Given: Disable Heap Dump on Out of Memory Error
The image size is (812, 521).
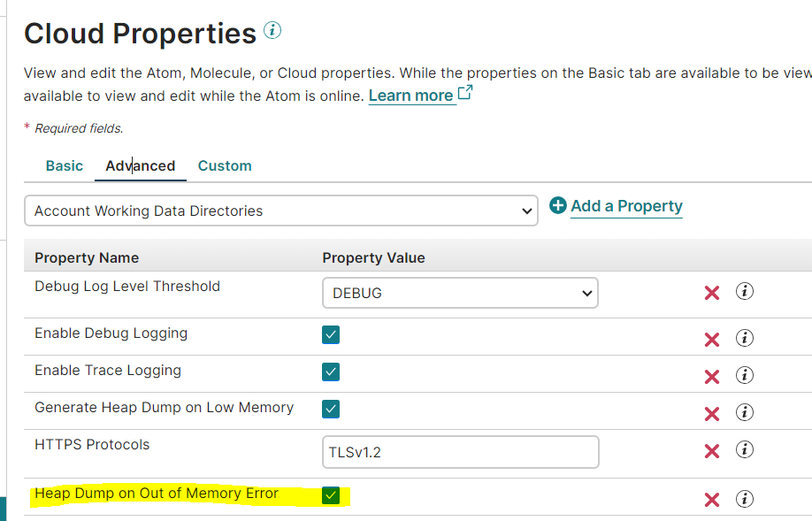Looking at the screenshot, I should coord(331,495).
